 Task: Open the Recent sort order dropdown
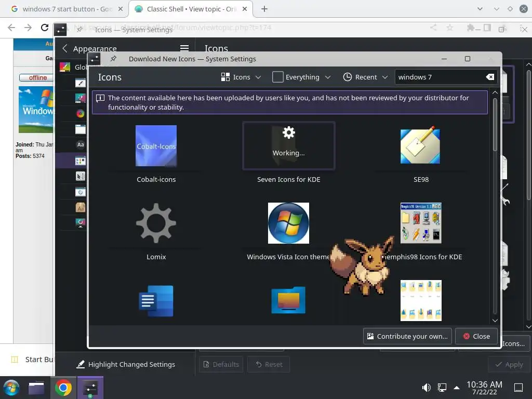[x=365, y=77]
